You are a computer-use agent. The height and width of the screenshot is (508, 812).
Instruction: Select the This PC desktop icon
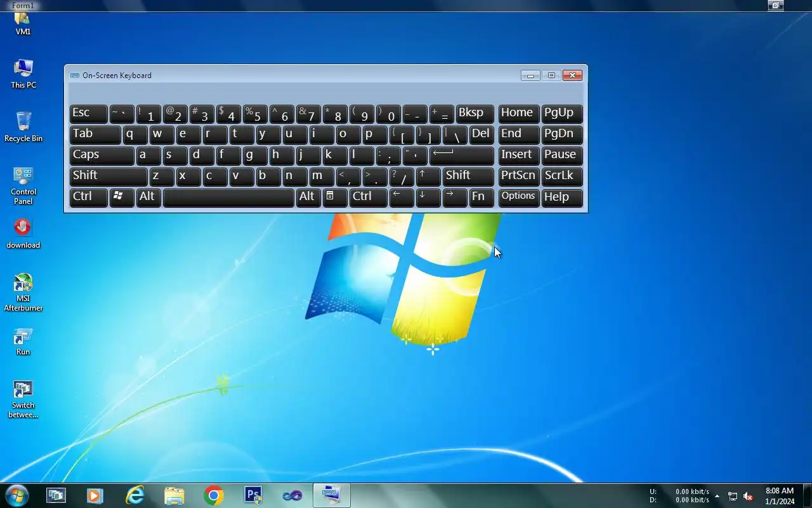(23, 73)
